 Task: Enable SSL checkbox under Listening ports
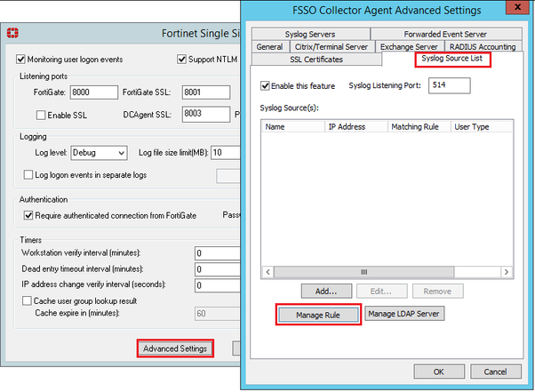pyautogui.click(x=41, y=116)
